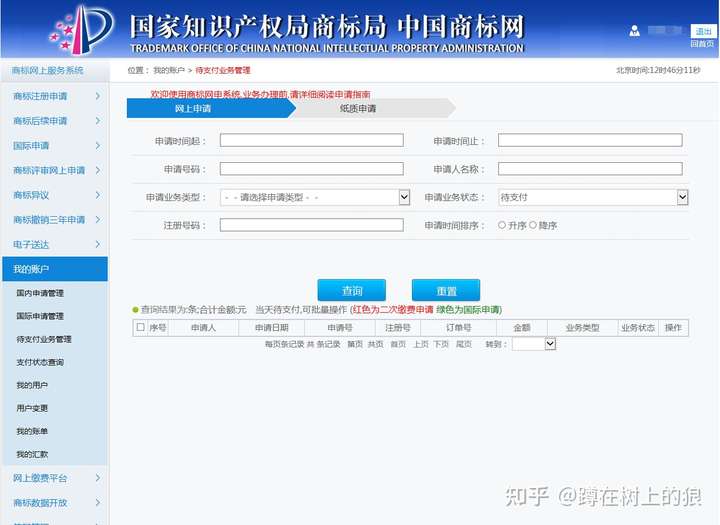Viewport: 720px width, 525px height.
Task: Expand 商标数据开放 sidebar menu
Action: 55,503
